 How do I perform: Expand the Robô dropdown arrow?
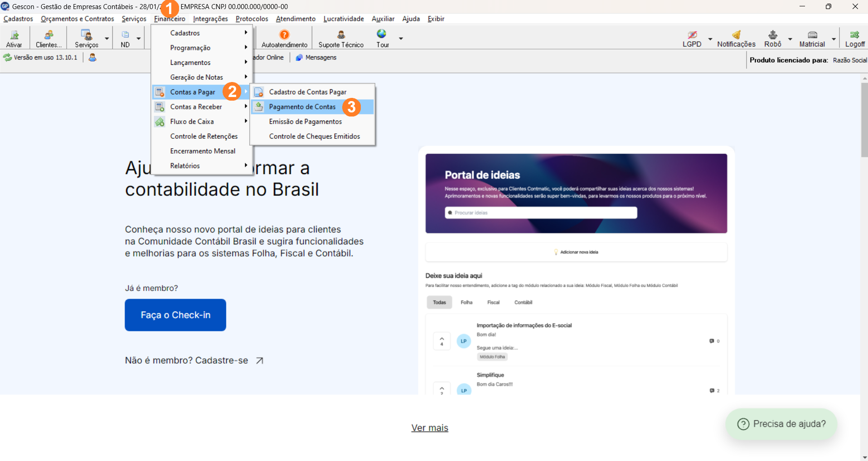[790, 39]
